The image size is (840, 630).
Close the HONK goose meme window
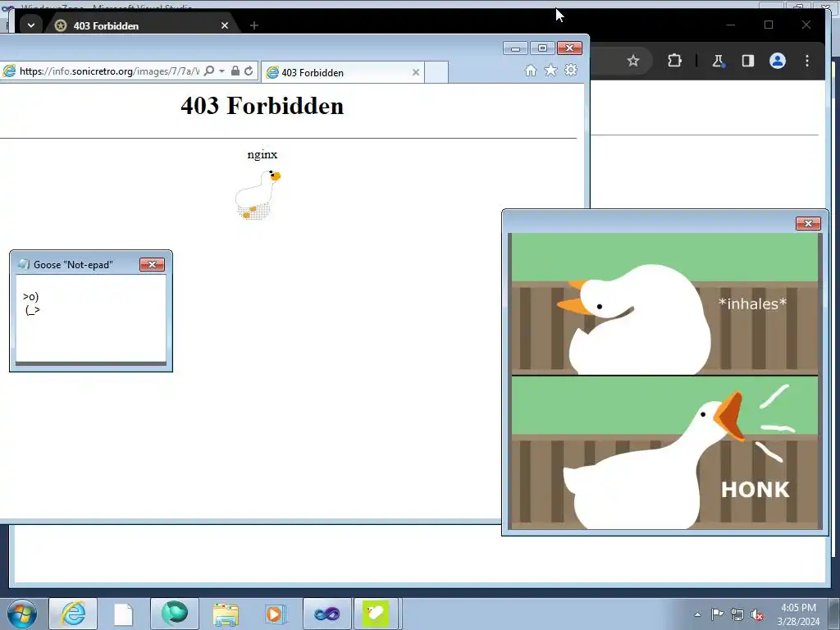coord(808,223)
